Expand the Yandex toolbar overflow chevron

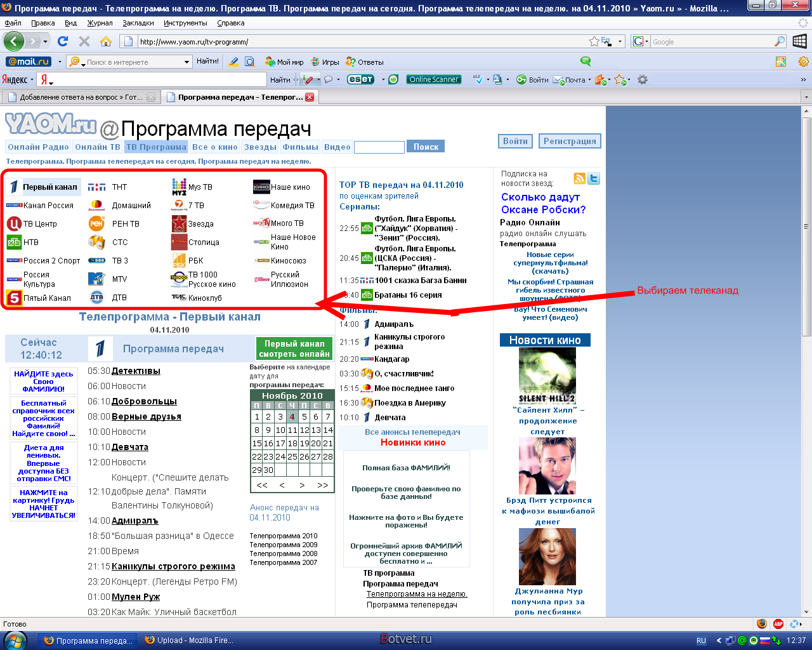pyautogui.click(x=804, y=79)
